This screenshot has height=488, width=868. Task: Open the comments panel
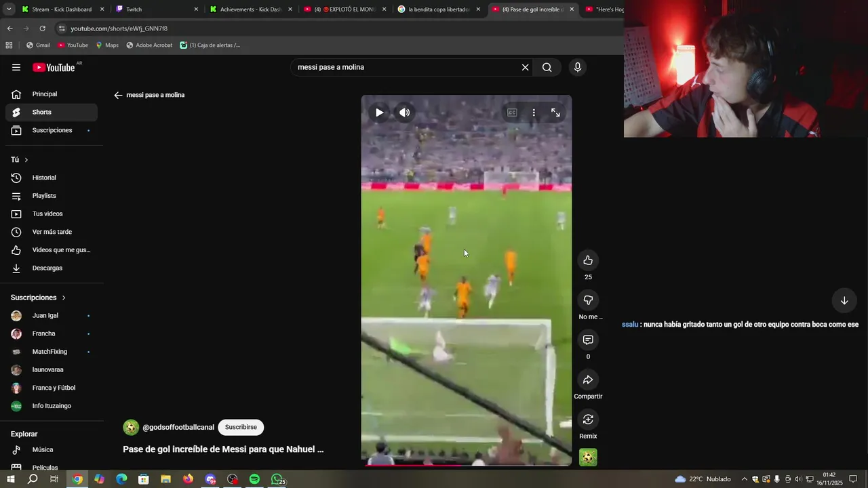point(588,340)
